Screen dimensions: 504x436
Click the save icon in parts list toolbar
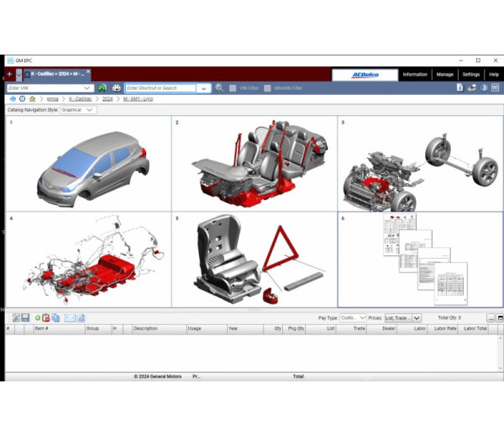point(25,318)
